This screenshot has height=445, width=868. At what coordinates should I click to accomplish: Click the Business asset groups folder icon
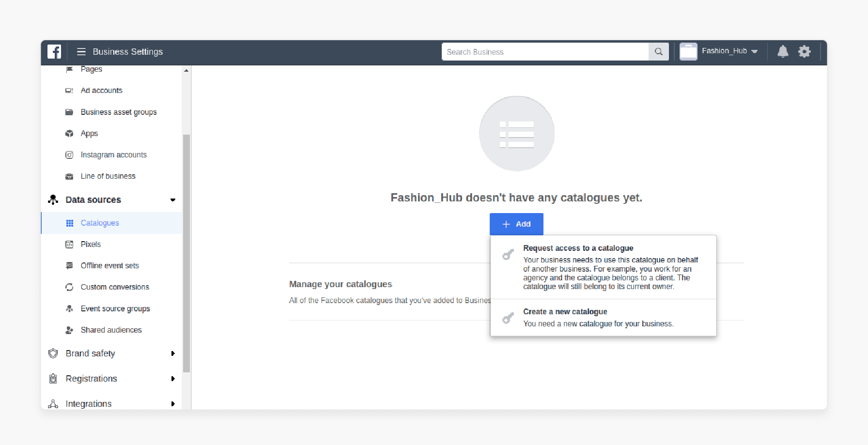point(69,112)
